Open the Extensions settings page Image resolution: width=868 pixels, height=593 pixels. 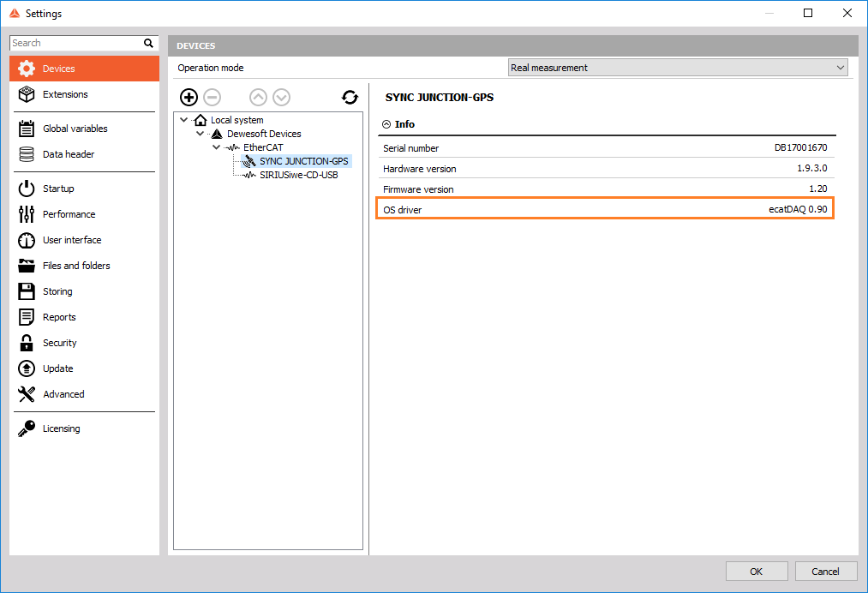coord(84,94)
